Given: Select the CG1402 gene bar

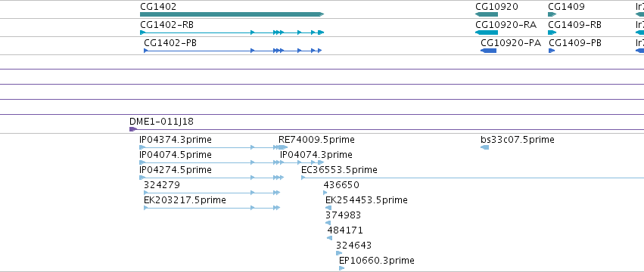Looking at the screenshot, I should coord(232,14).
